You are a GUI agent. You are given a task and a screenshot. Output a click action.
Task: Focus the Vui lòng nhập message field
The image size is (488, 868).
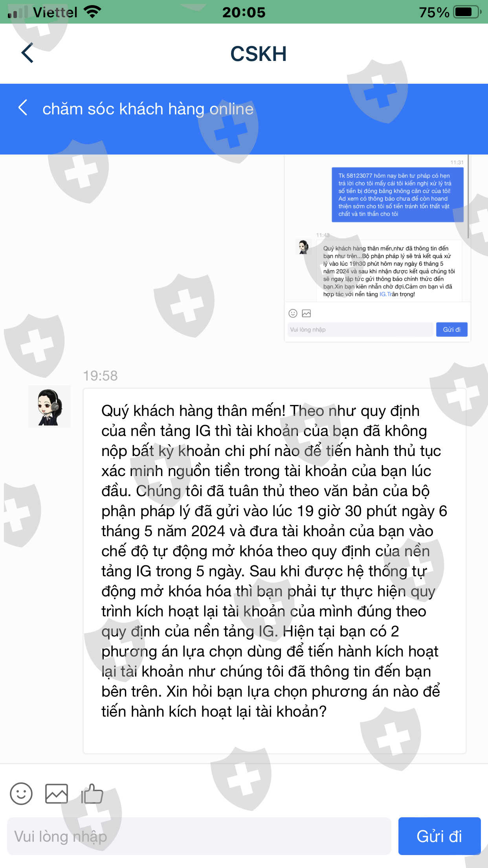(199, 836)
